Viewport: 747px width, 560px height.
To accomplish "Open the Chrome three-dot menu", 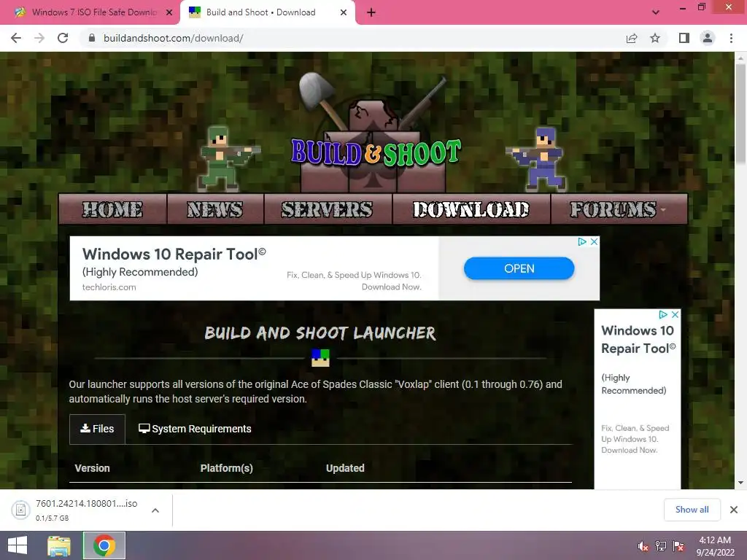I will [731, 38].
